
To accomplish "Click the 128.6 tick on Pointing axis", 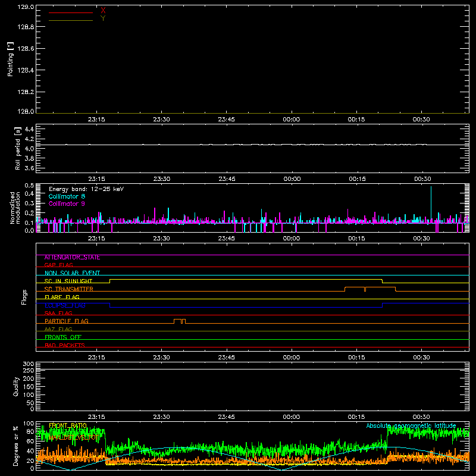I will click(x=26, y=49).
